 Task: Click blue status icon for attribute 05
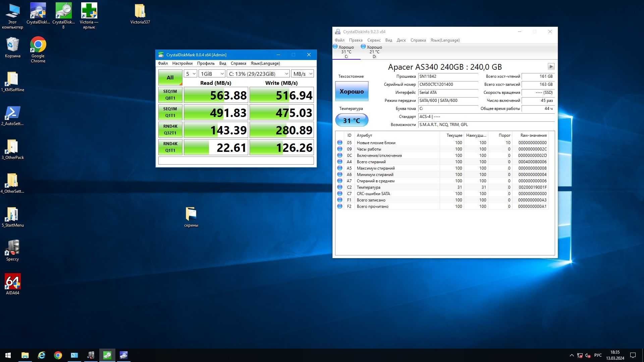coord(340,142)
